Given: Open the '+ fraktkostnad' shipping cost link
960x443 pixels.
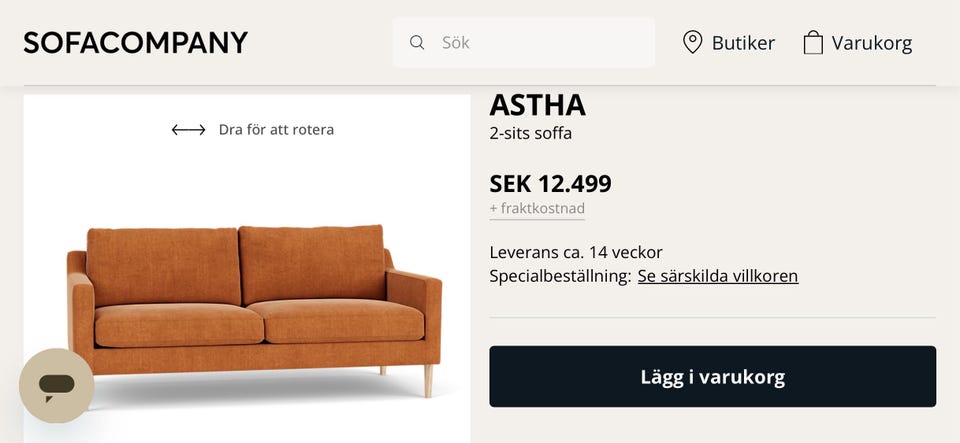Looking at the screenshot, I should 537,209.
